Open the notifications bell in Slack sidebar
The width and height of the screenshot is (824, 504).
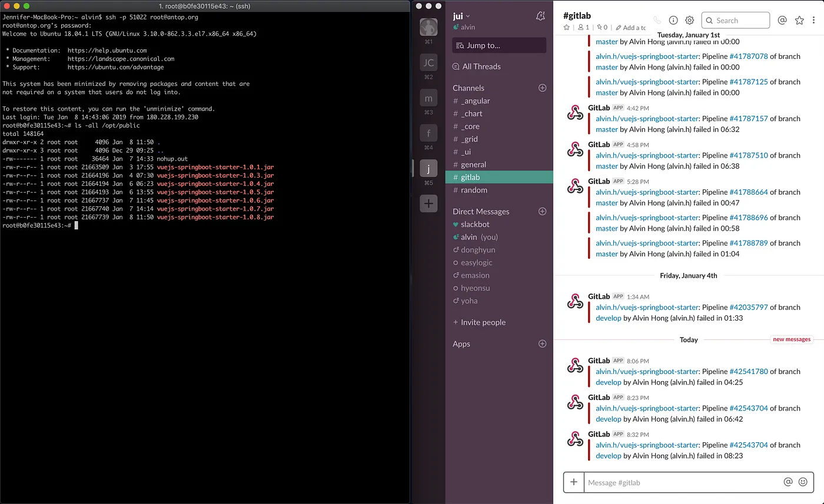coord(540,16)
